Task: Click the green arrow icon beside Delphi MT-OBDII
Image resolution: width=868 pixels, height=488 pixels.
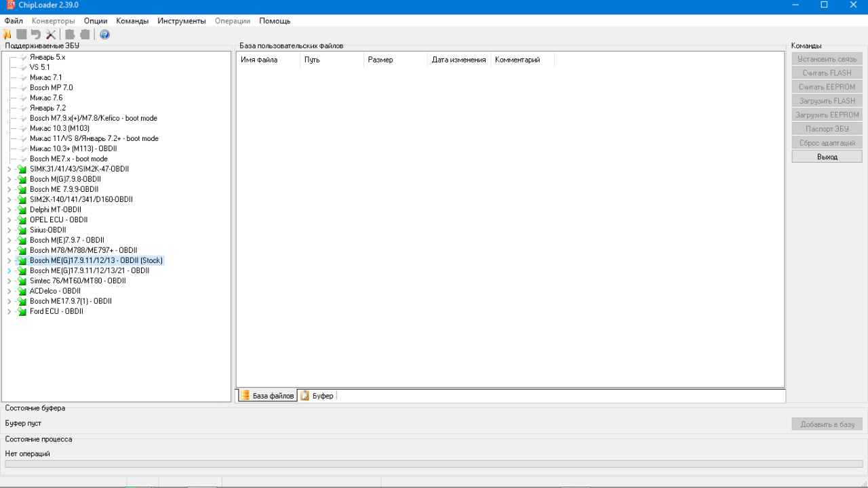Action: [x=22, y=210]
